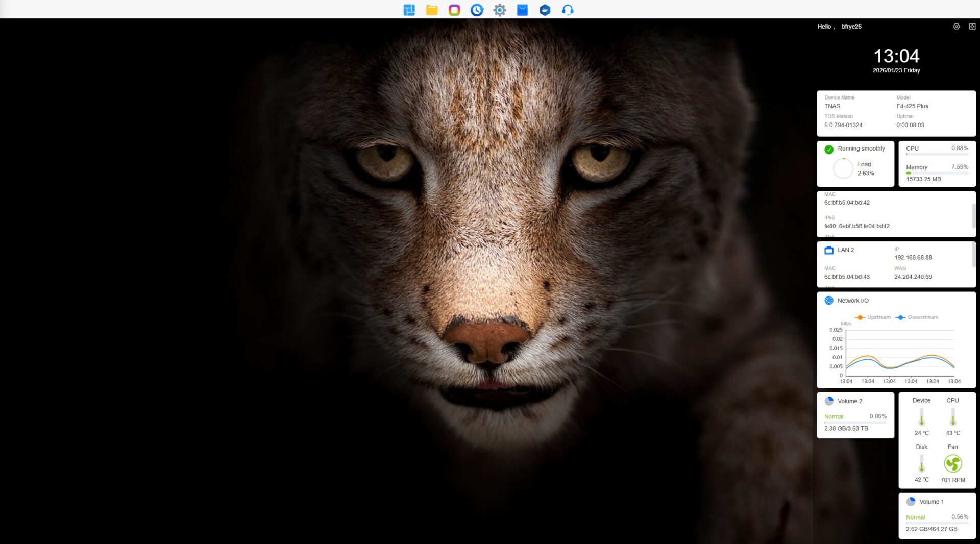Click IP address 192.168.68.88
This screenshot has width=980, height=544.
click(x=913, y=258)
